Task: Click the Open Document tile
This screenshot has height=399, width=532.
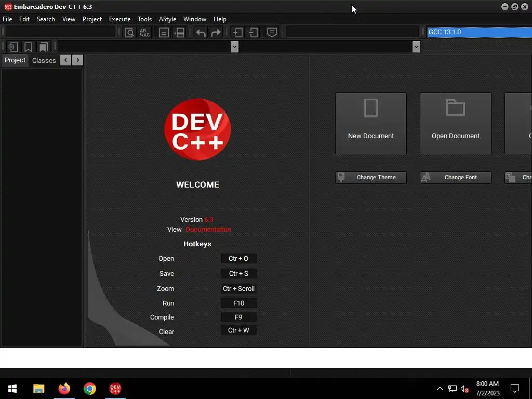Action: pyautogui.click(x=456, y=124)
